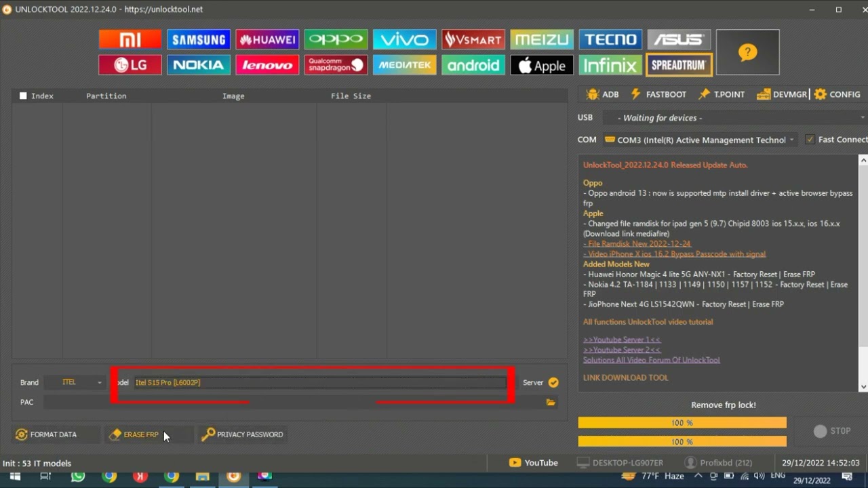
Task: Click the Server status check icon
Action: tap(553, 382)
